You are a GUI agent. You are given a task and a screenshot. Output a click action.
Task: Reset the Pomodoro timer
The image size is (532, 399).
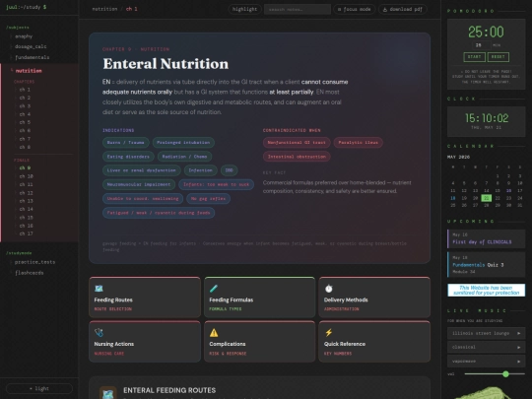(499, 57)
